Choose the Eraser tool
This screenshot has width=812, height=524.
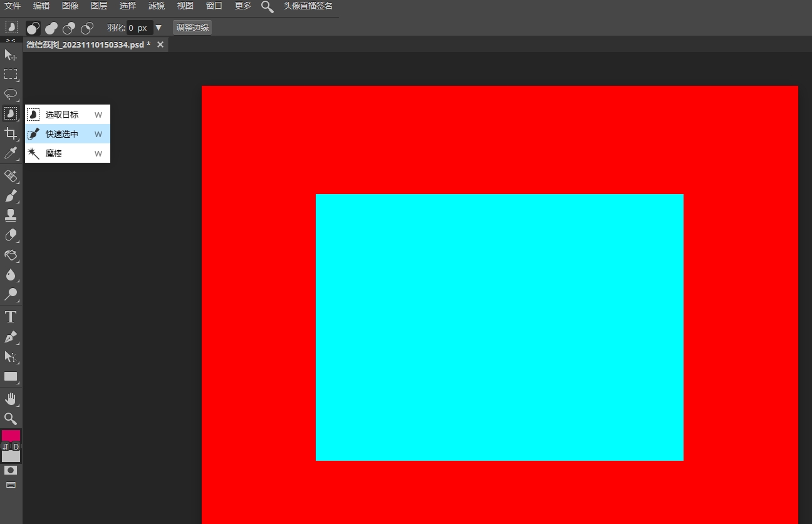pos(10,235)
